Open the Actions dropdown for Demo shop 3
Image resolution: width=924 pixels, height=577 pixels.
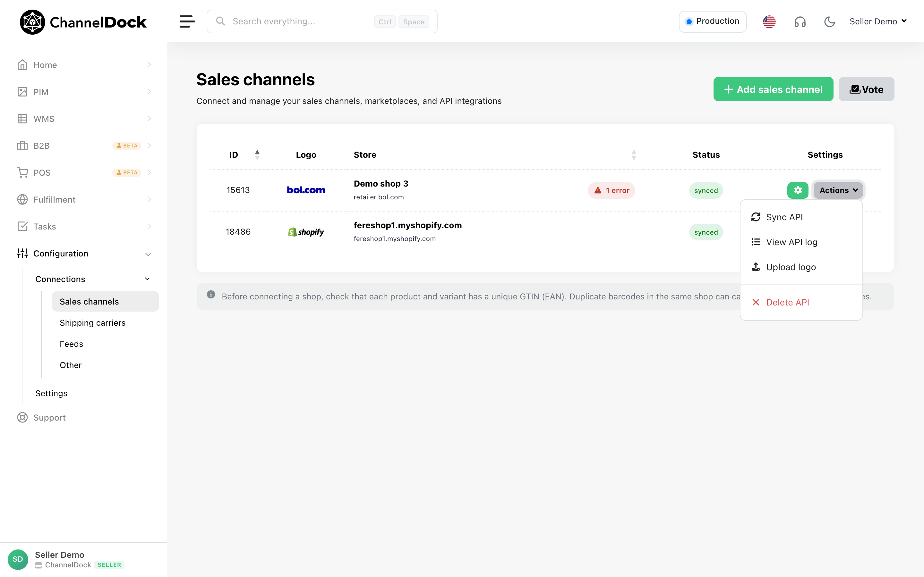coord(838,190)
